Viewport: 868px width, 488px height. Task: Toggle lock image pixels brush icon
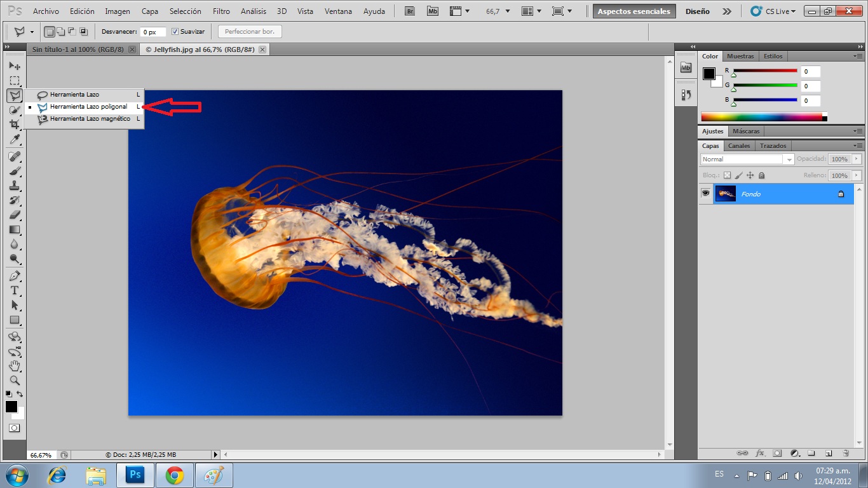pos(739,175)
